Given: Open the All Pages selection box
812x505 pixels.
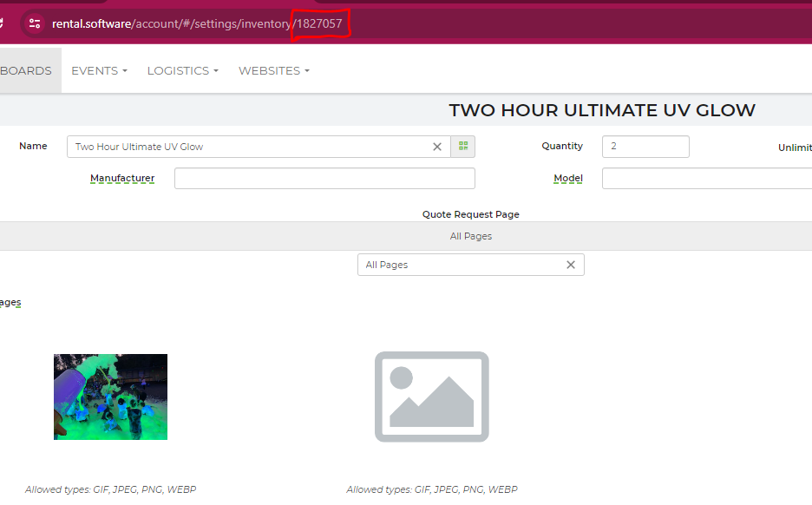Looking at the screenshot, I should (x=460, y=265).
